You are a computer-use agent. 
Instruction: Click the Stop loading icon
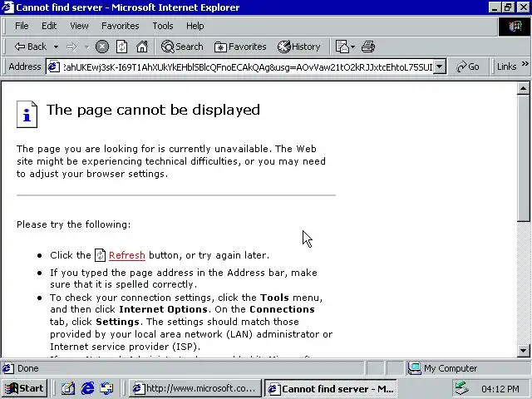click(102, 47)
